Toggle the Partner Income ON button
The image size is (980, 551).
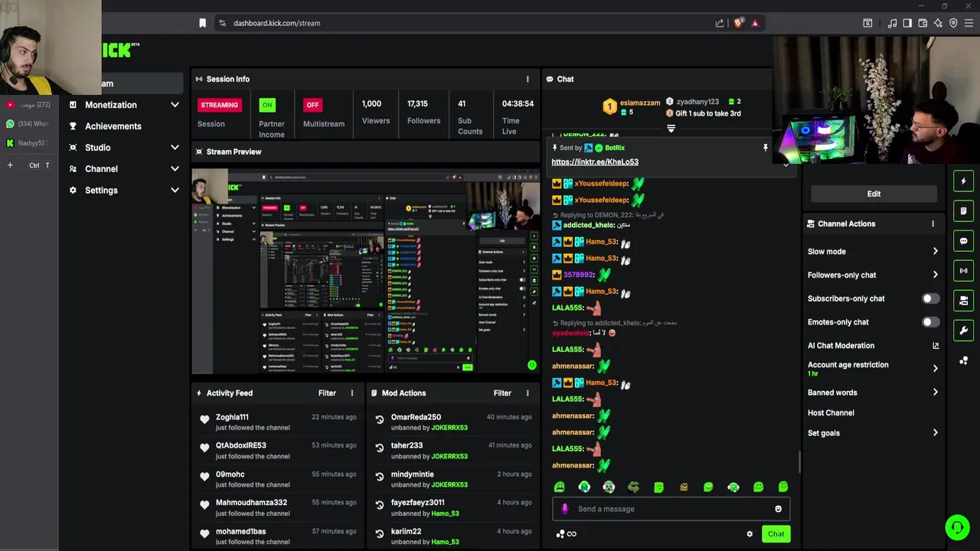pyautogui.click(x=266, y=105)
